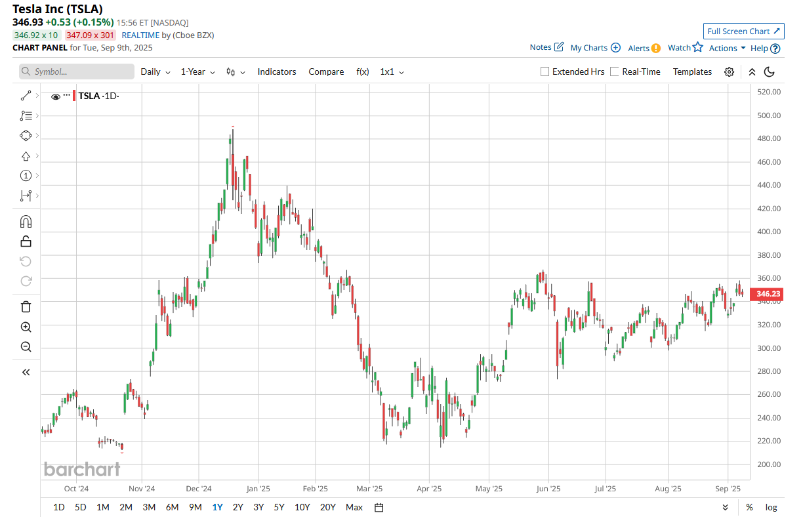Viewport: 803px width, 532px height.
Task: Open the 1-Year period dropdown
Action: pos(198,72)
